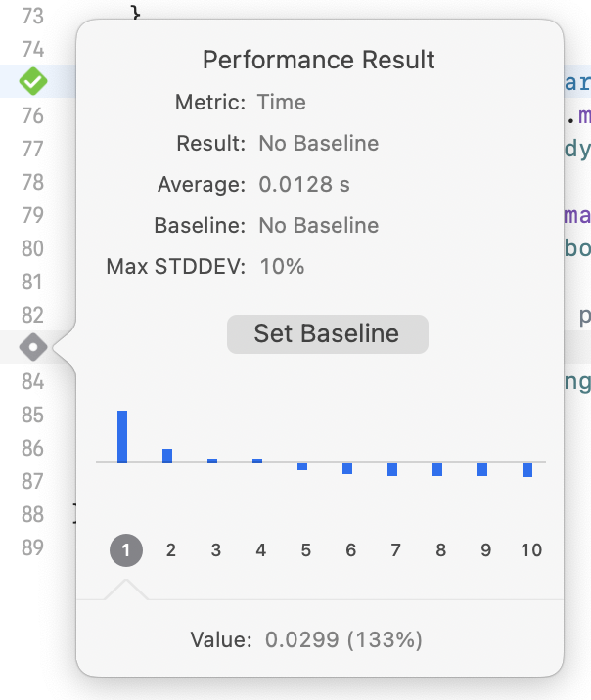Show the value for iteration 5
The image size is (591, 700).
pyautogui.click(x=306, y=550)
